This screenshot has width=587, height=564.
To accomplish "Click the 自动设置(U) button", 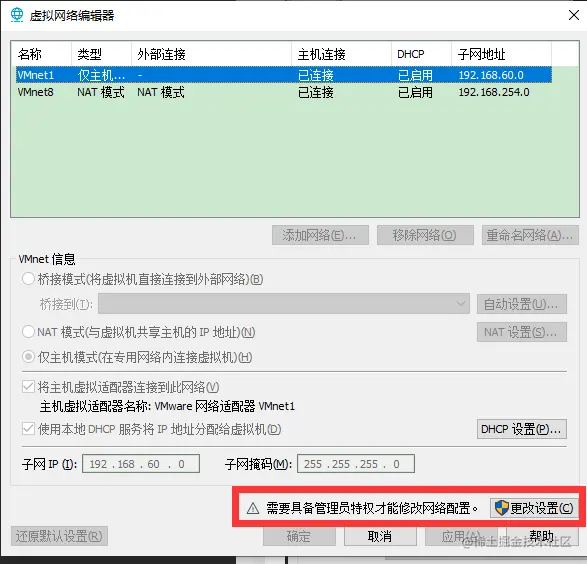I will [521, 304].
